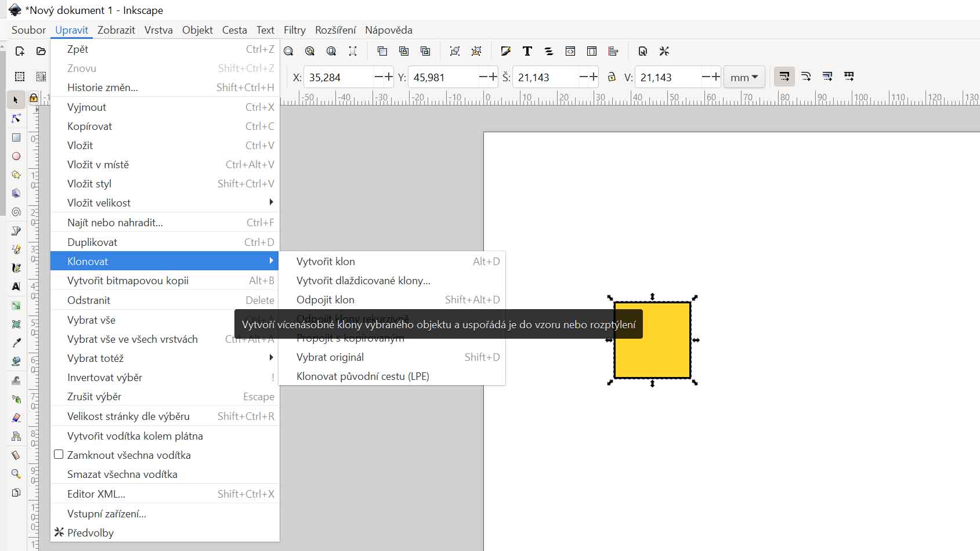Viewport: 980px width, 551px height.
Task: Open the mm units dropdown
Action: pyautogui.click(x=744, y=77)
